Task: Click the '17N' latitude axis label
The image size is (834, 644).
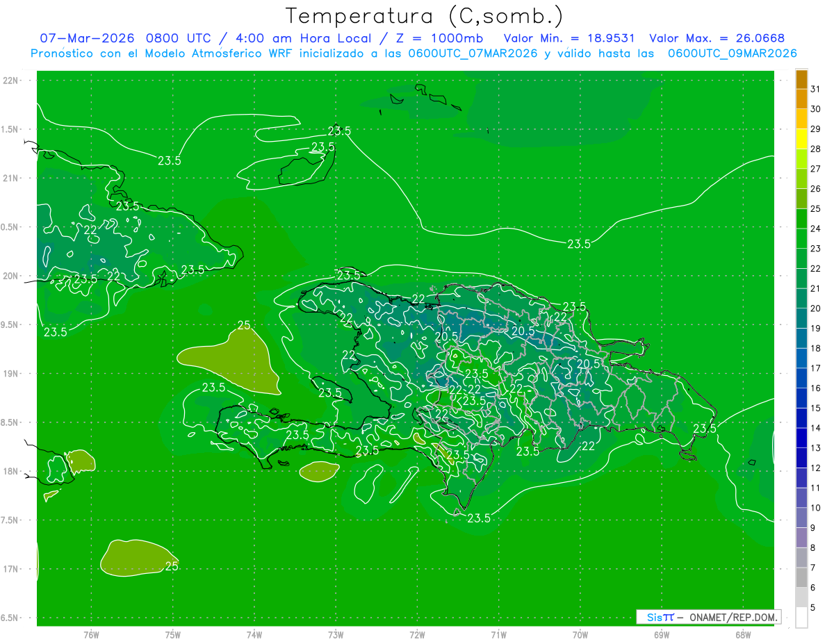Action: pyautogui.click(x=12, y=570)
